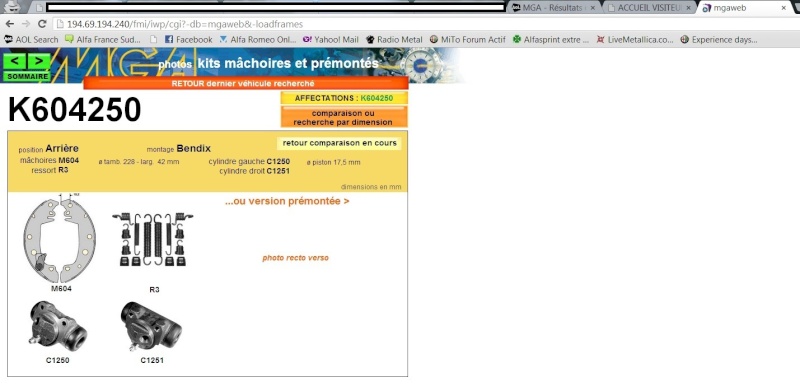Open the Radio Metal bookmark
Viewport: 800px width, 391px height.
tap(394, 39)
